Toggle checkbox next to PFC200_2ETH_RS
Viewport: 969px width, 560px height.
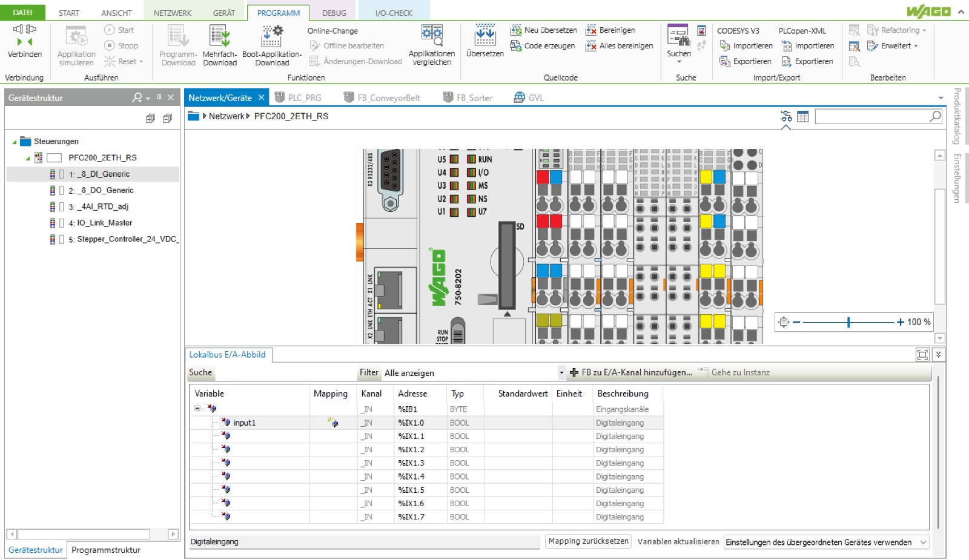(55, 158)
